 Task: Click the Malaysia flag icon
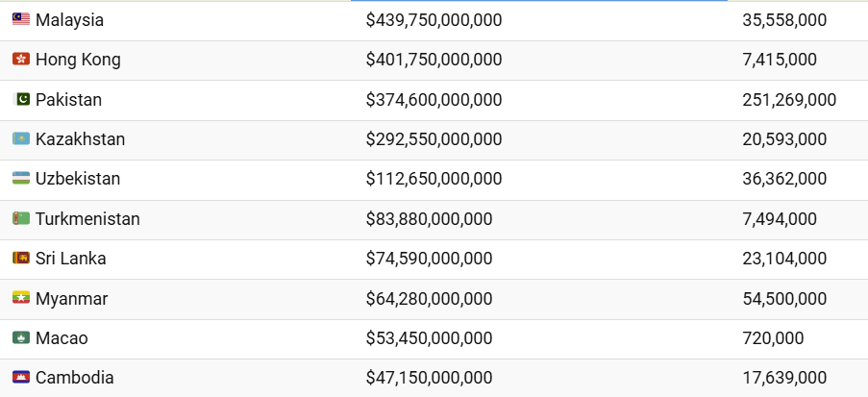[21, 20]
